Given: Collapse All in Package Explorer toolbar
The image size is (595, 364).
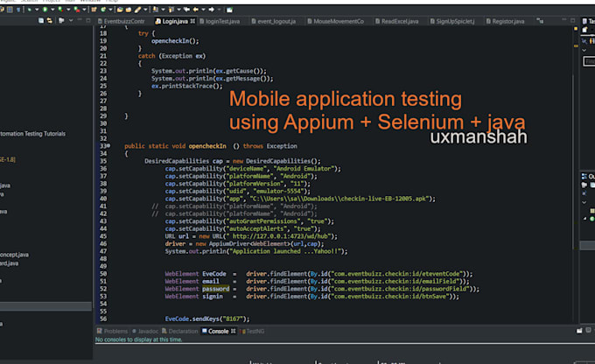Looking at the screenshot, I should 41,20.
